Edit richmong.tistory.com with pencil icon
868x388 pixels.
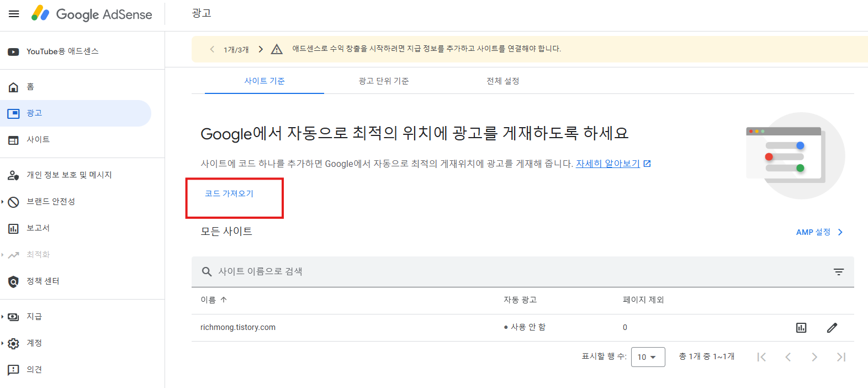tap(832, 328)
